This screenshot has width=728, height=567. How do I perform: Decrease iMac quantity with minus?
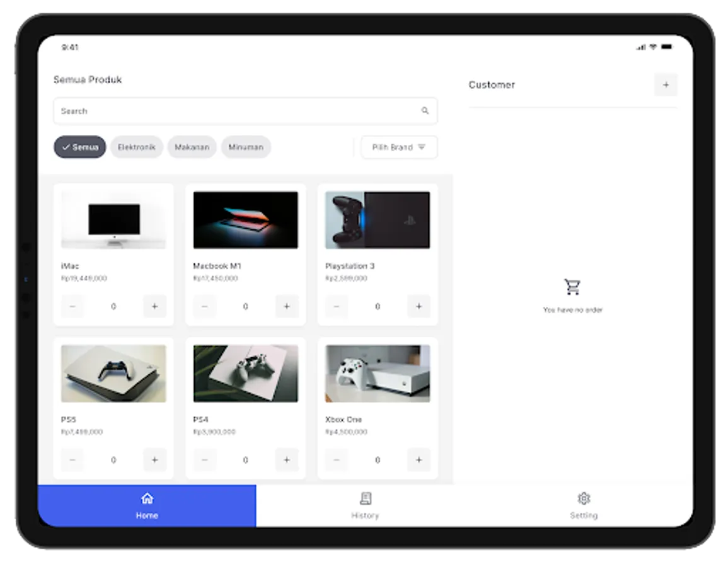[72, 306]
